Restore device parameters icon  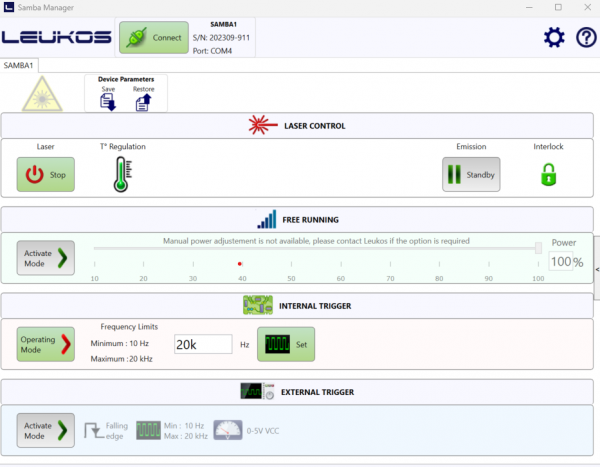[143, 103]
